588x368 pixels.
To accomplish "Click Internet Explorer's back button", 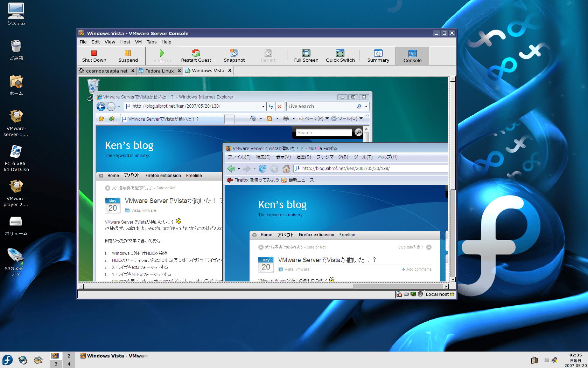I will point(101,107).
